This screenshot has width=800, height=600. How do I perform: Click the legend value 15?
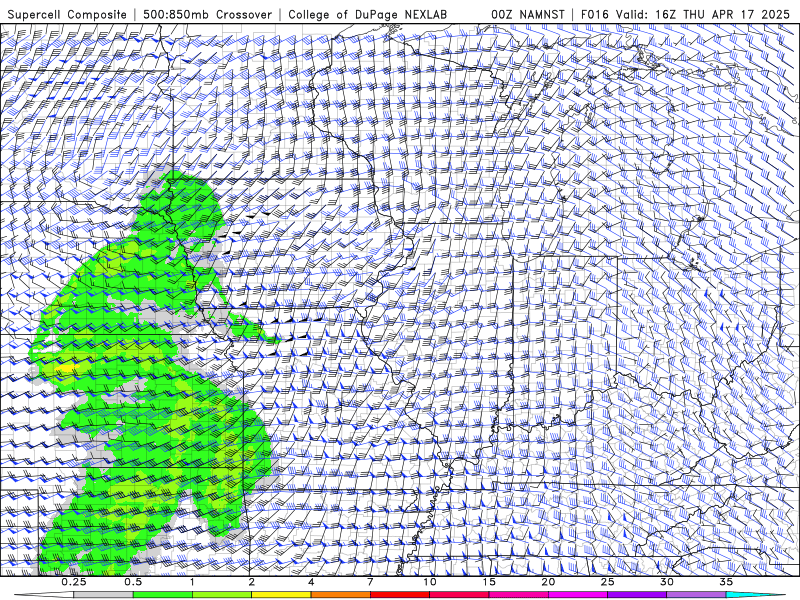(489, 582)
